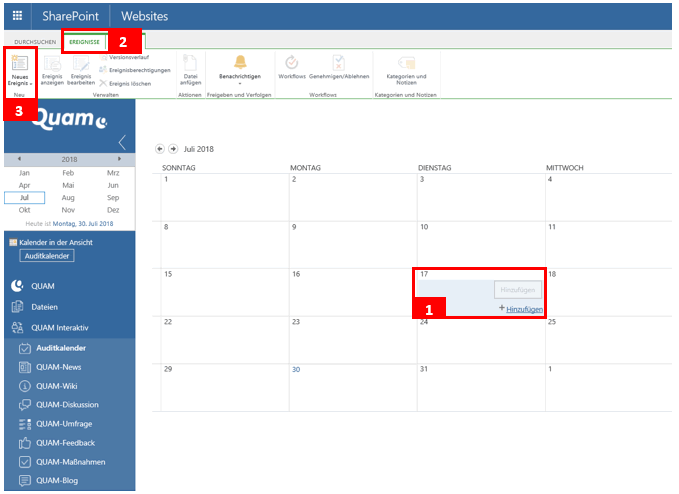Open Versionsverlauf in the ribbon

point(124,57)
